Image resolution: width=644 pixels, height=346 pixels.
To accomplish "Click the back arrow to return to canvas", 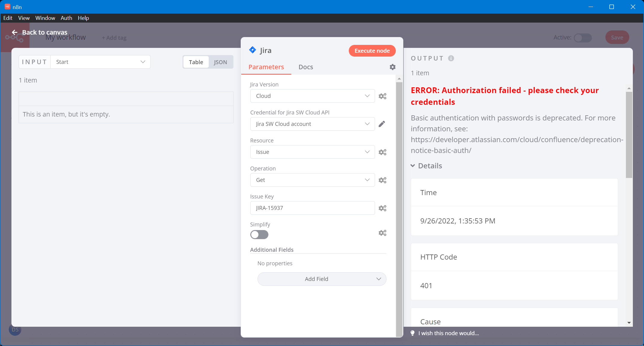I will (x=14, y=32).
